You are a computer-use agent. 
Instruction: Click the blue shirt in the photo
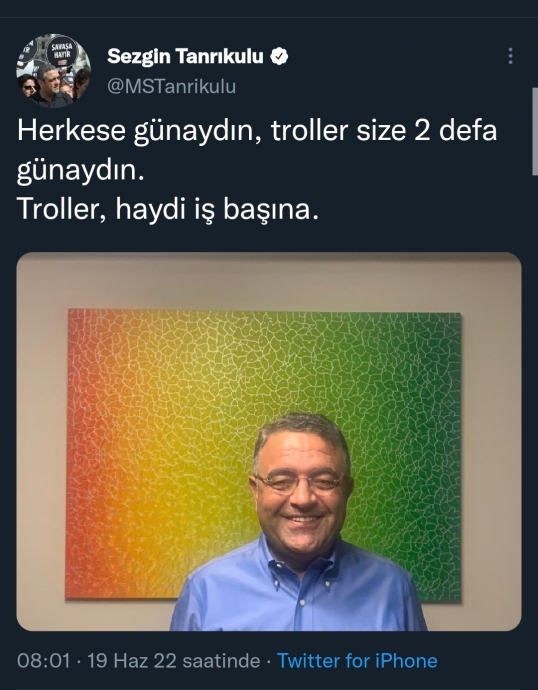pyautogui.click(x=297, y=590)
